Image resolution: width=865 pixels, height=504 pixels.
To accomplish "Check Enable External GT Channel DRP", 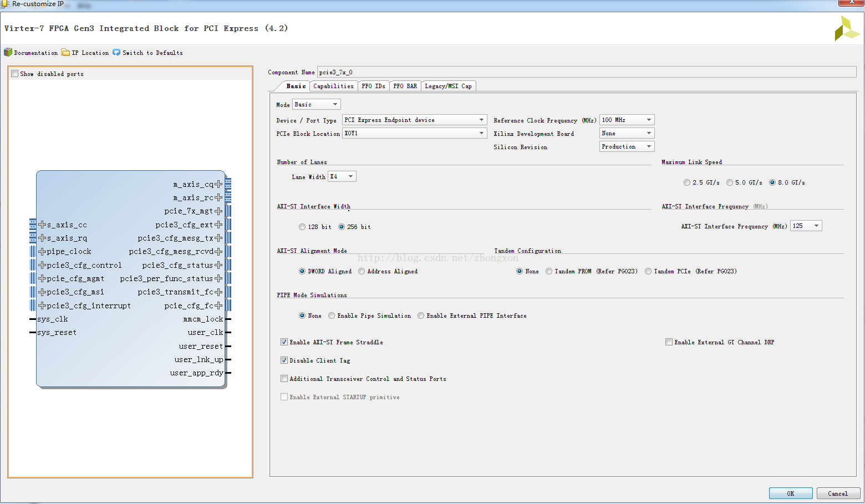I will tap(669, 342).
